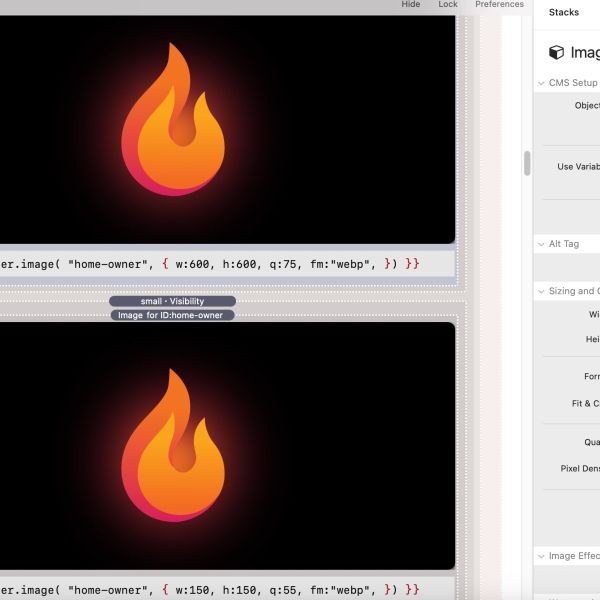Click the Fit & Crop label
This screenshot has width=600, height=600.
pyautogui.click(x=585, y=403)
